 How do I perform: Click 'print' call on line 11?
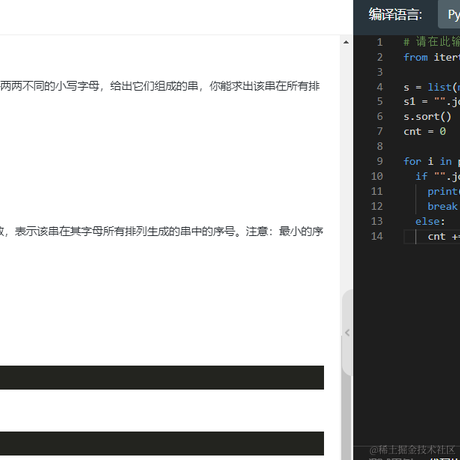click(x=443, y=192)
